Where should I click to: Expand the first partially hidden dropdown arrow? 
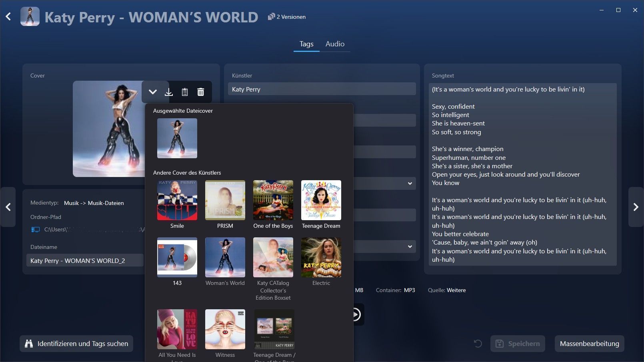pyautogui.click(x=410, y=183)
